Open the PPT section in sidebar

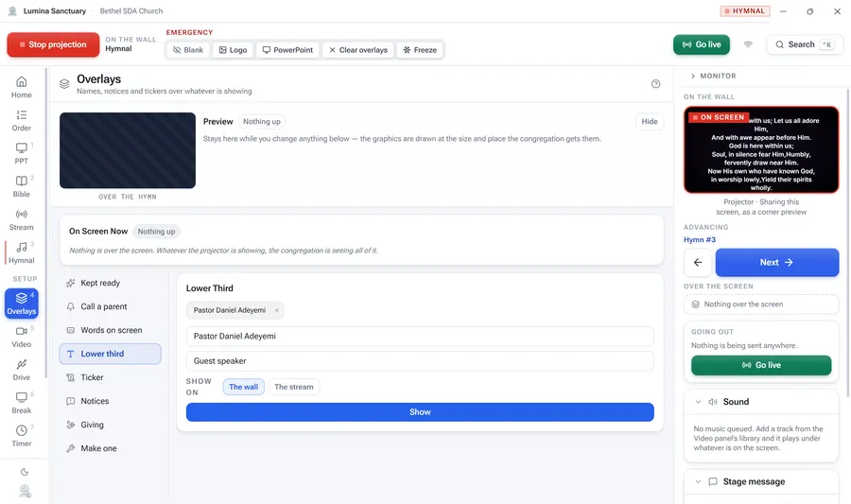(21, 153)
